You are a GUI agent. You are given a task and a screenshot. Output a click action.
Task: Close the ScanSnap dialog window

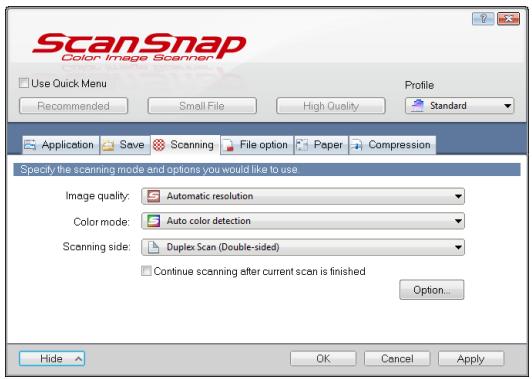pyautogui.click(x=508, y=19)
